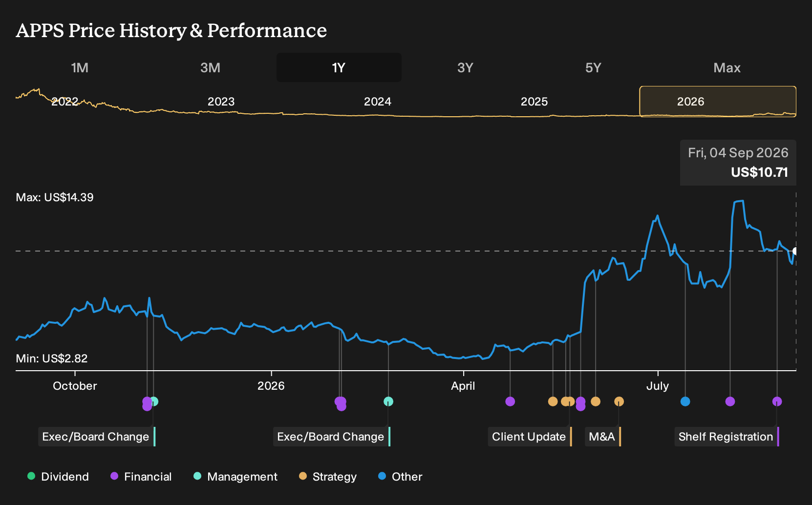
Task: Click the 'July' axis label
Action: 658,386
